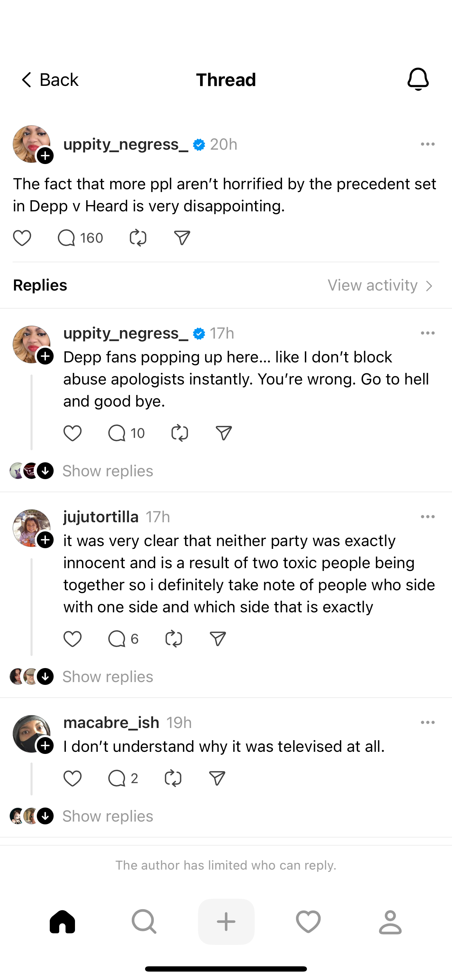Go to the Home tab

coord(62,922)
